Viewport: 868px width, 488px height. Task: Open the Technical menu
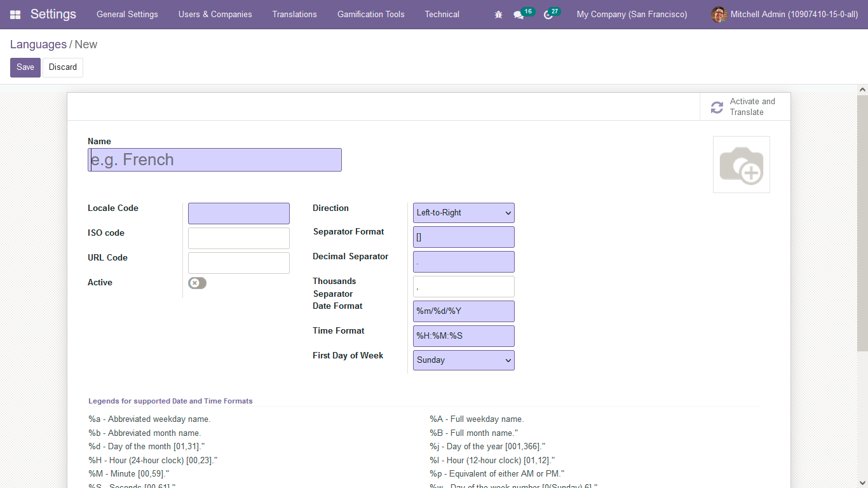(x=442, y=14)
